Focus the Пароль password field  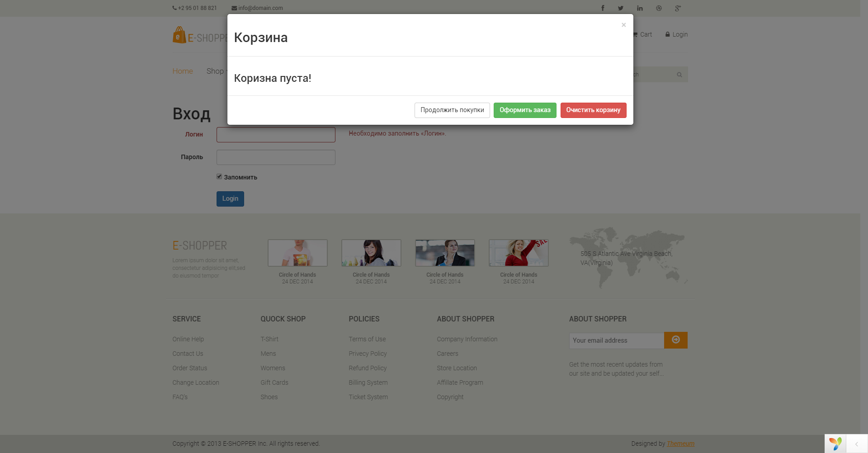pyautogui.click(x=276, y=157)
